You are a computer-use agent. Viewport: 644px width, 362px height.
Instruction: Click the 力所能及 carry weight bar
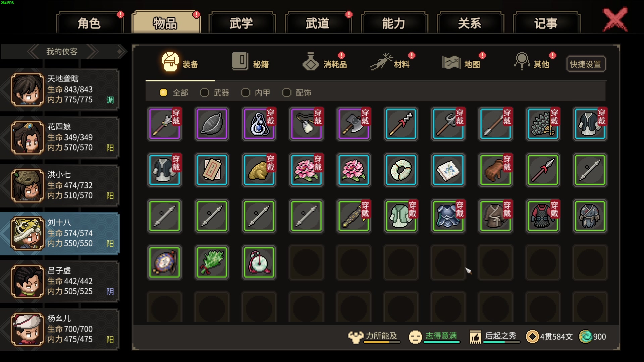[374, 337]
